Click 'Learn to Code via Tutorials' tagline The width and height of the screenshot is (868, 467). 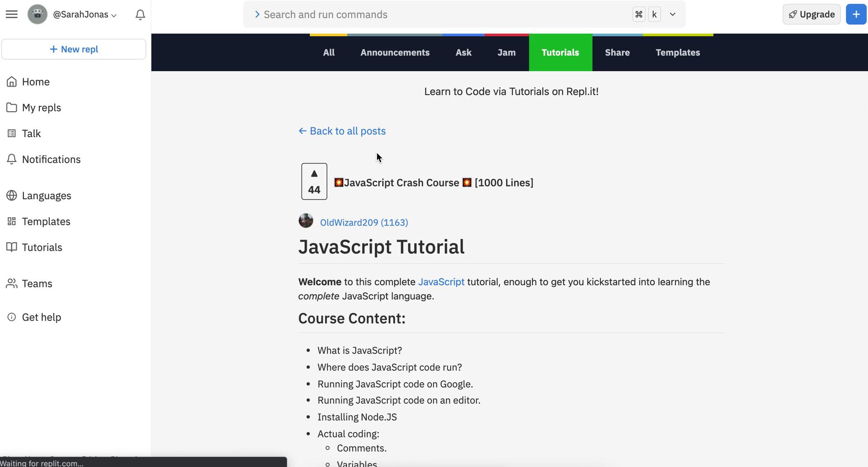click(x=511, y=91)
